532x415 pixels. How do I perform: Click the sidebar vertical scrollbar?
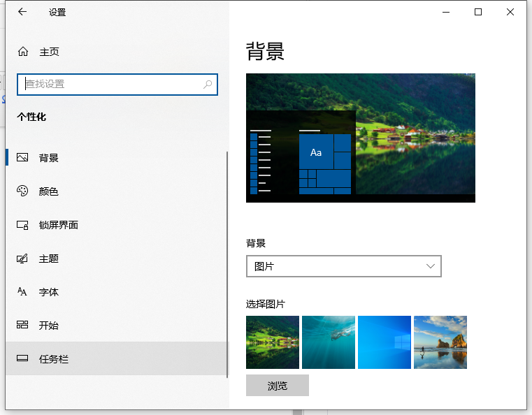pyautogui.click(x=227, y=265)
